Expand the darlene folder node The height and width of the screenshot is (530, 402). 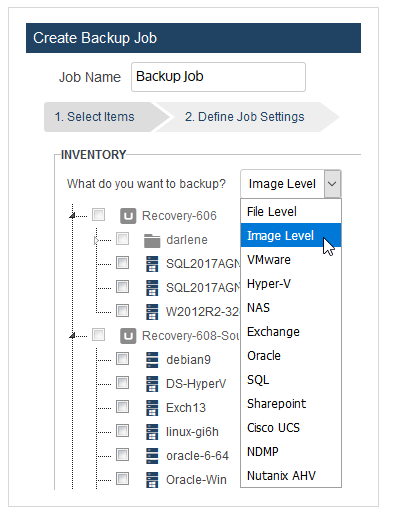96,240
